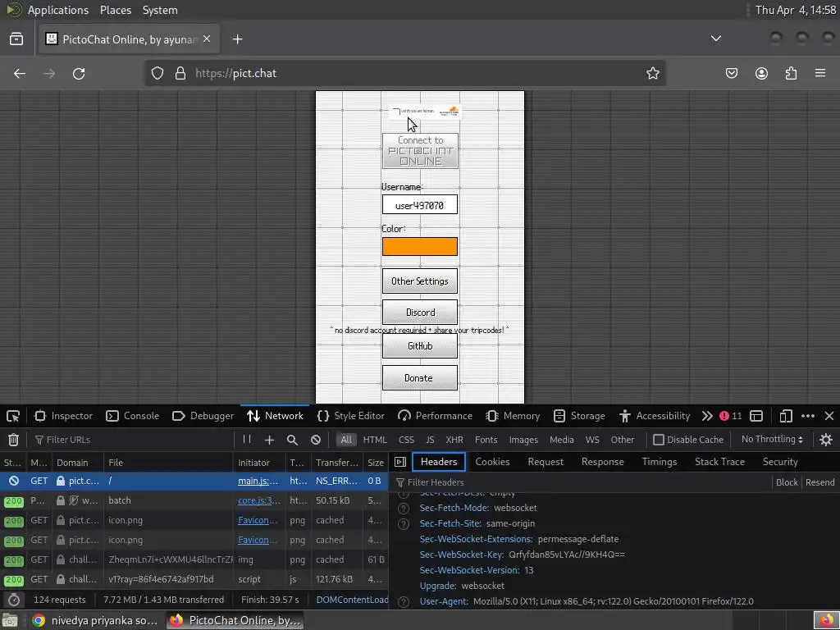Click the Discord button

[420, 313]
